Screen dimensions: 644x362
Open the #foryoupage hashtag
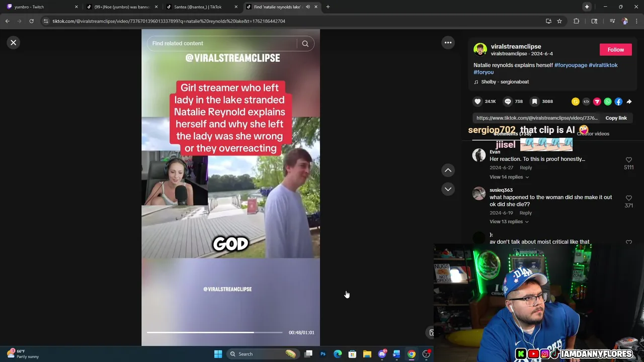point(571,65)
